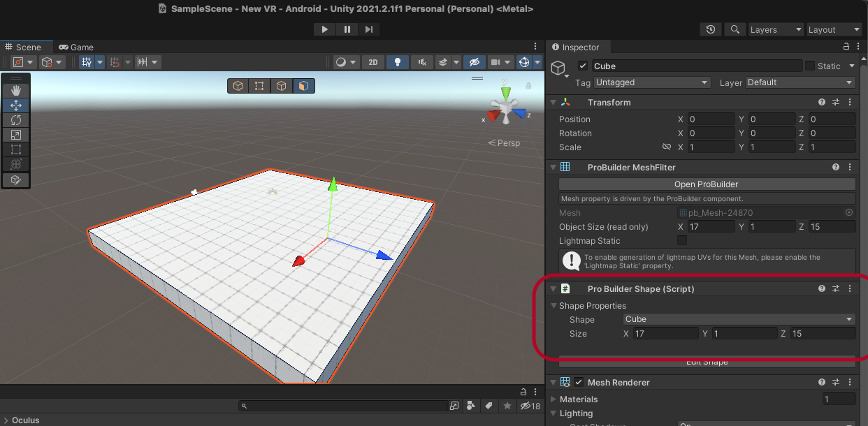Step one frame forward
This screenshot has height=426, width=868.
pos(369,29)
